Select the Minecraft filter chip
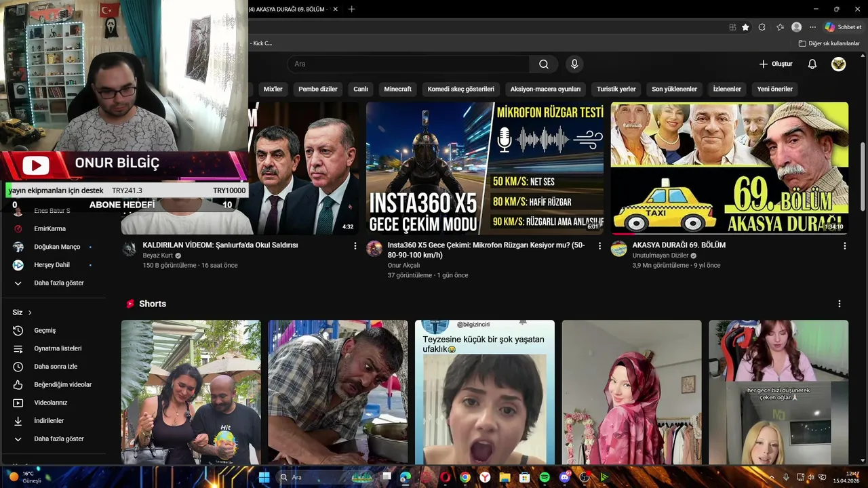 click(397, 89)
